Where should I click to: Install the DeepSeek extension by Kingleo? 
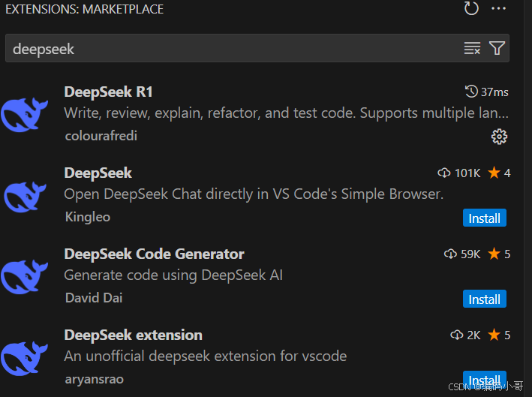[x=485, y=218]
